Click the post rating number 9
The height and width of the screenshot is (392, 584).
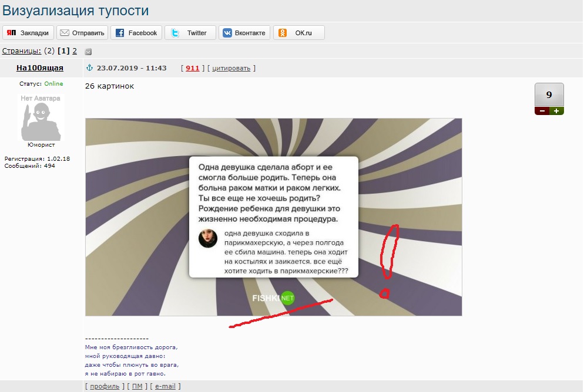[x=549, y=95]
